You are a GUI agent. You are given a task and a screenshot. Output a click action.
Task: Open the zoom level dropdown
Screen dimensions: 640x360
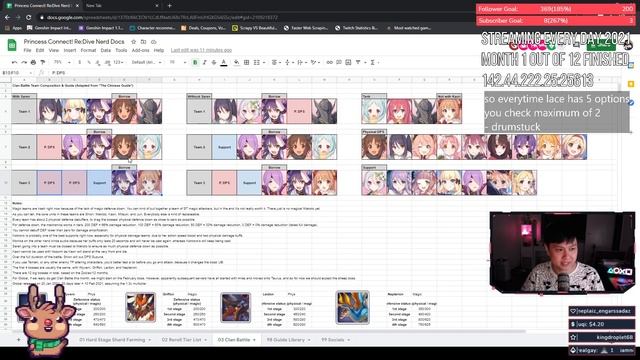click(x=62, y=62)
